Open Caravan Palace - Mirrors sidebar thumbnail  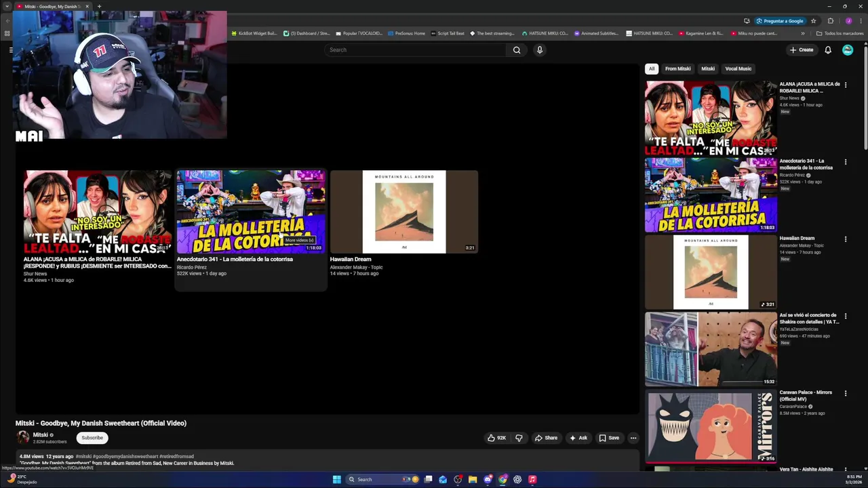click(x=711, y=426)
